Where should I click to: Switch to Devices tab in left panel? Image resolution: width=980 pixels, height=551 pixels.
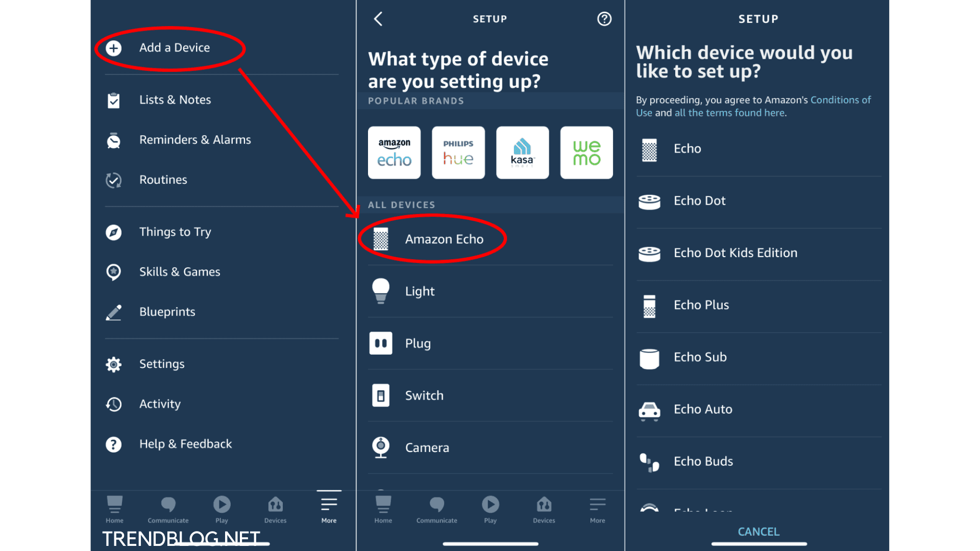[275, 509]
